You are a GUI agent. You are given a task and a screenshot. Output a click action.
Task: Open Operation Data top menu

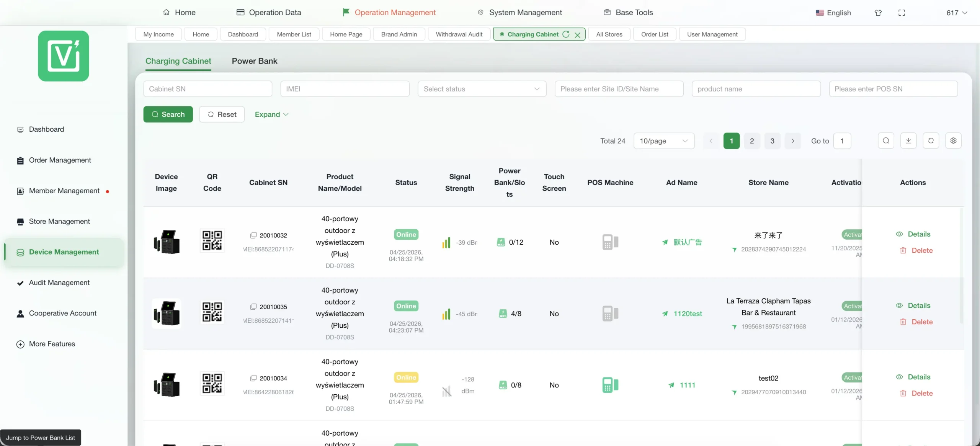(269, 12)
